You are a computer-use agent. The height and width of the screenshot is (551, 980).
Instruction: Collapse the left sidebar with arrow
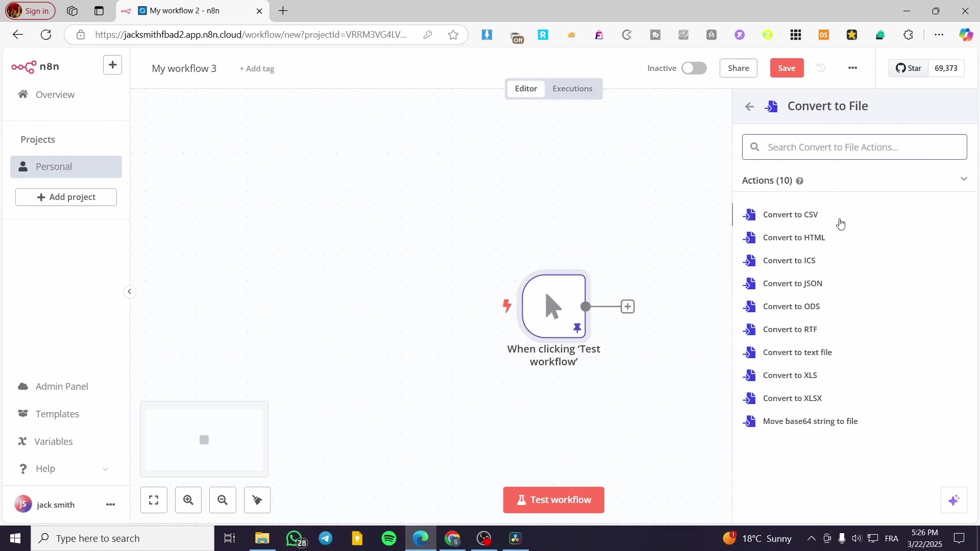130,292
